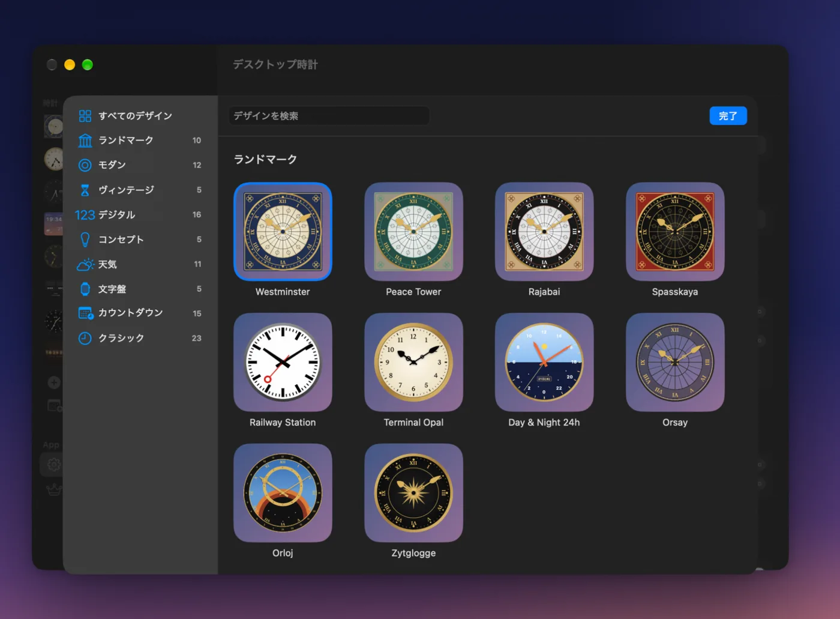This screenshot has width=840, height=619.
Task: Choose the Orloj astronomical clock
Action: [x=283, y=493]
